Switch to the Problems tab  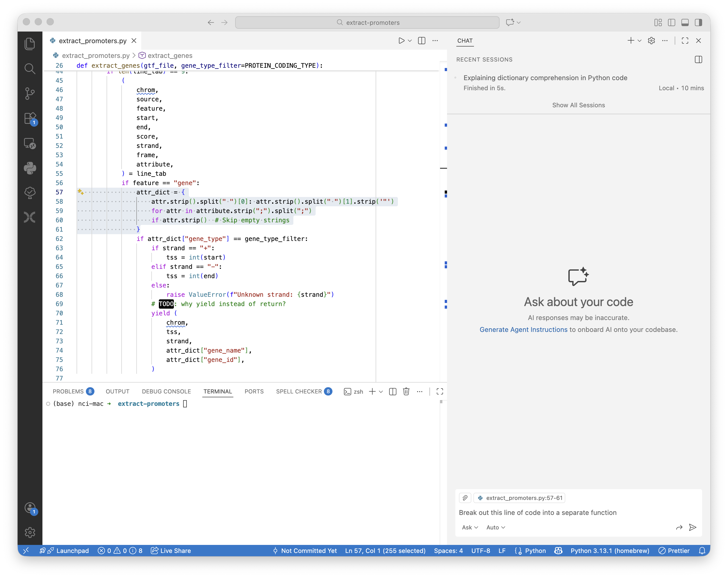click(x=68, y=391)
